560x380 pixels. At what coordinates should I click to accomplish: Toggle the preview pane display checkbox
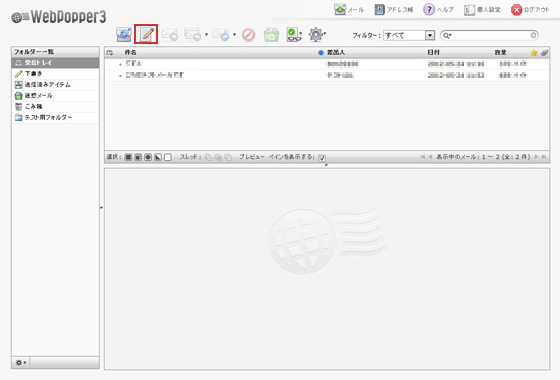[322, 158]
